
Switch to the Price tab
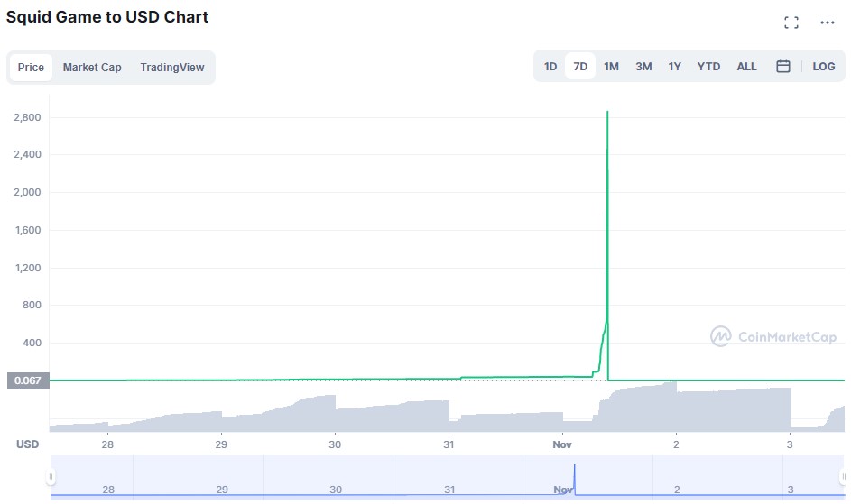click(x=31, y=68)
